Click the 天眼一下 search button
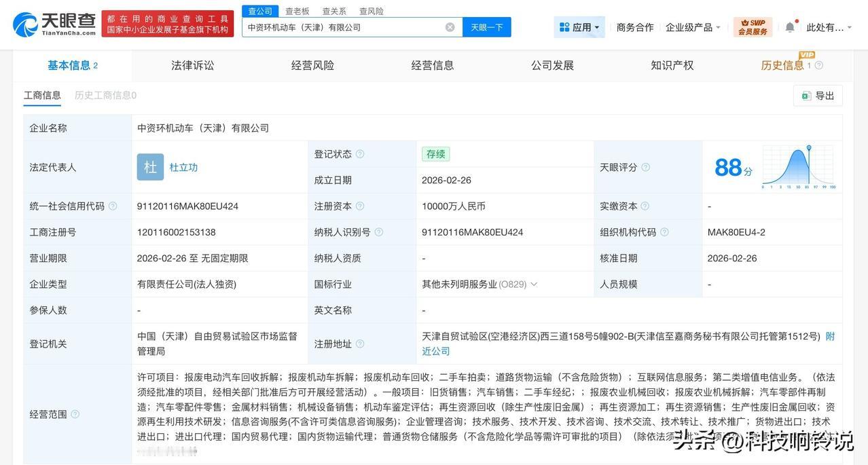 [486, 28]
